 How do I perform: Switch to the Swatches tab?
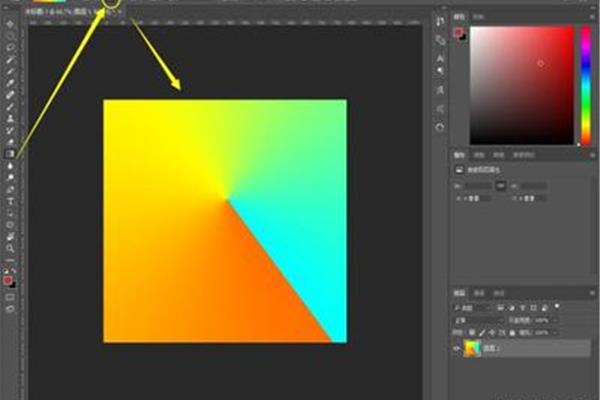[478, 16]
